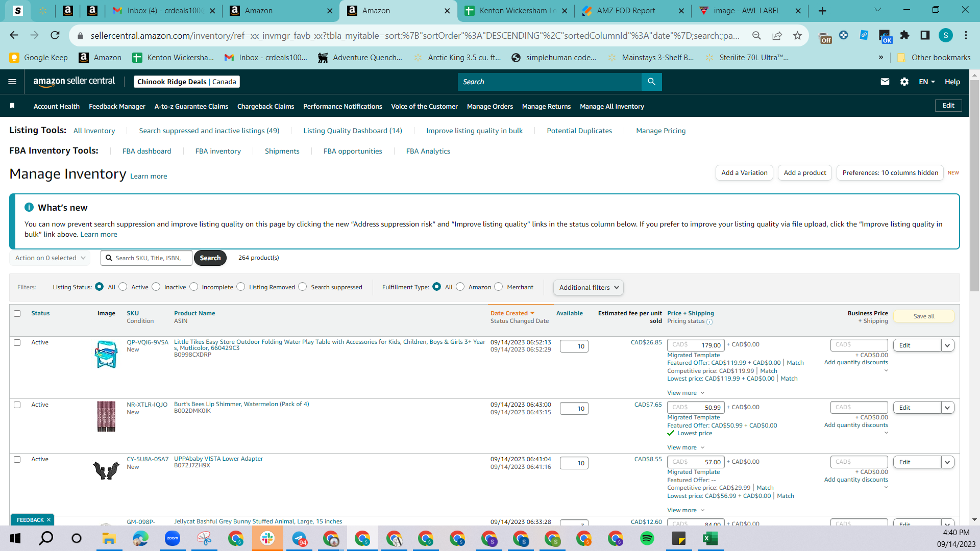The height and width of the screenshot is (551, 980).
Task: Click the Pricing status info icon
Action: point(709,322)
